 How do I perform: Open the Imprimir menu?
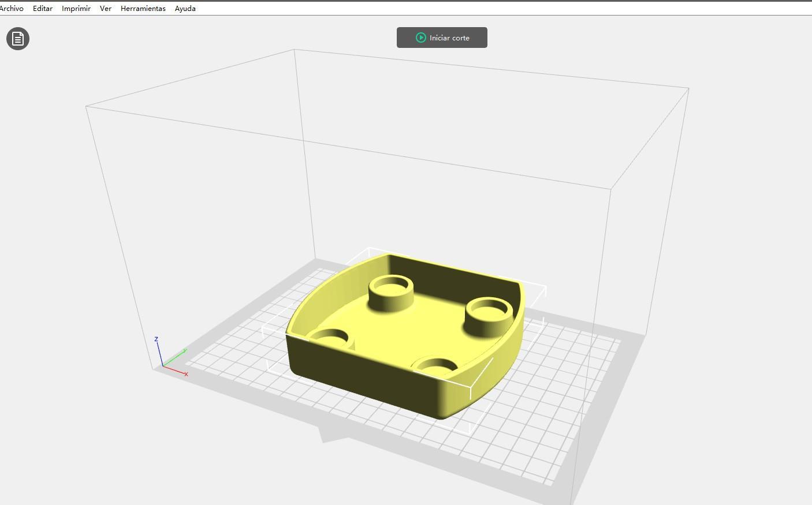pos(76,9)
